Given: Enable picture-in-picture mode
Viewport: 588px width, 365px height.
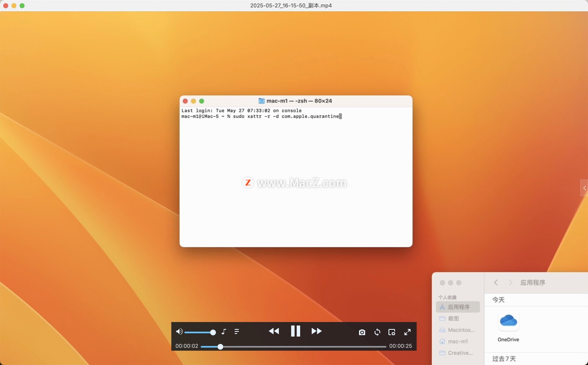Looking at the screenshot, I should coord(392,332).
